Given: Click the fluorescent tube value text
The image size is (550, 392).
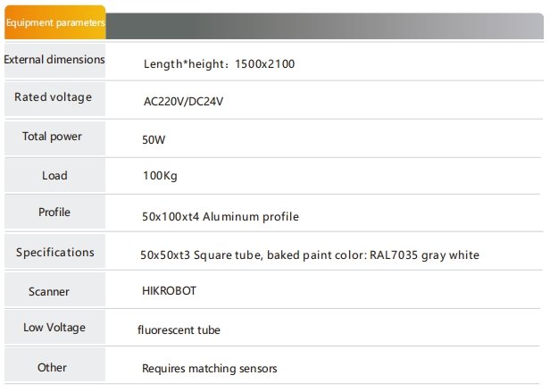Looking at the screenshot, I should pos(179,330).
